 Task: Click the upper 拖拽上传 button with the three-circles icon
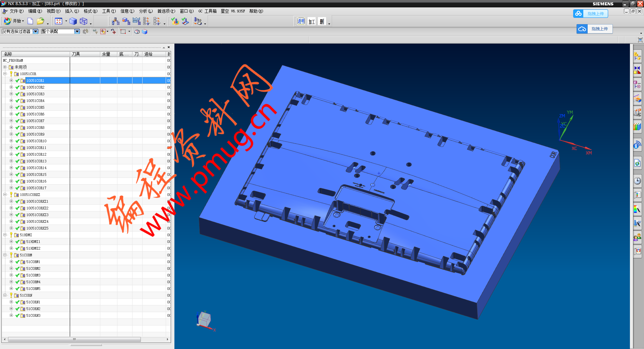pos(591,14)
